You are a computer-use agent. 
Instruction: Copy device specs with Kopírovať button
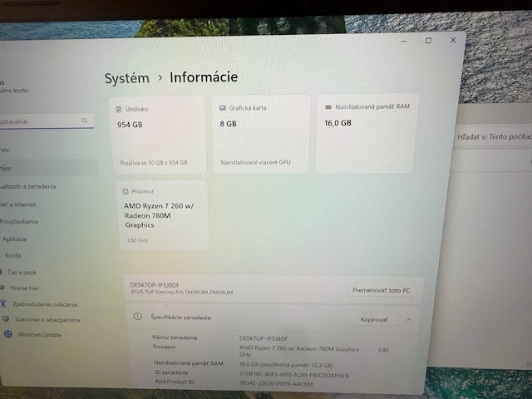coord(374,319)
